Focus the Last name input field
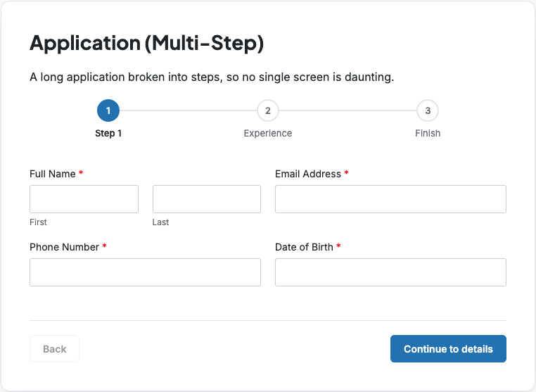The width and height of the screenshot is (536, 392). coord(207,199)
